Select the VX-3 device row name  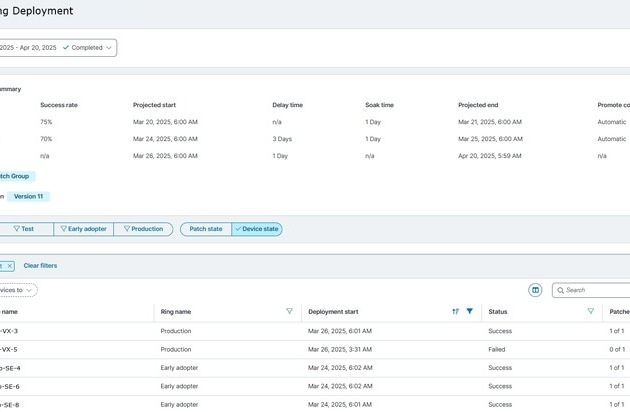pyautogui.click(x=8, y=331)
